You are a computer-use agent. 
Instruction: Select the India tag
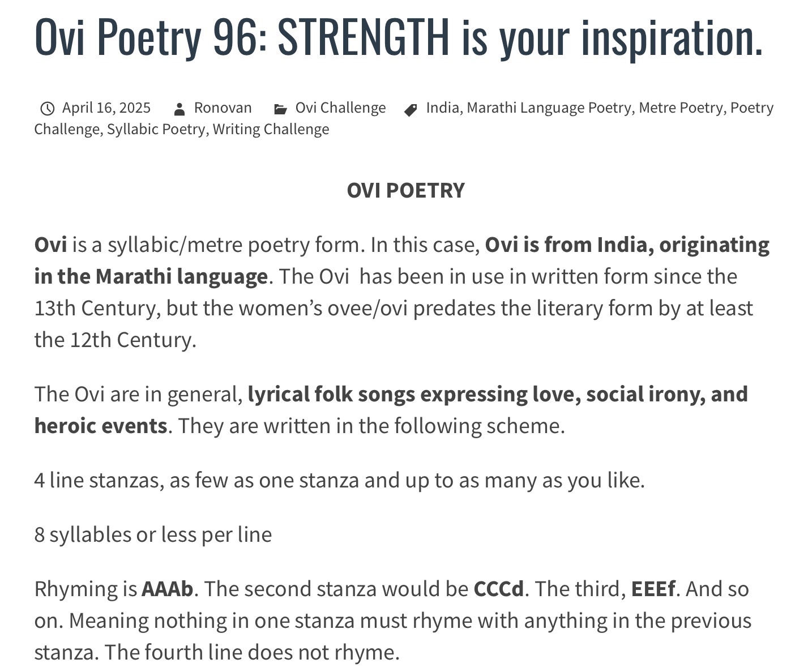442,108
